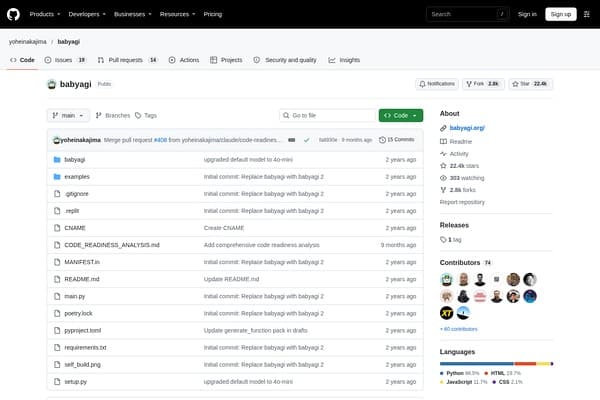Click the Sign in link
600x400 pixels.
527,14
